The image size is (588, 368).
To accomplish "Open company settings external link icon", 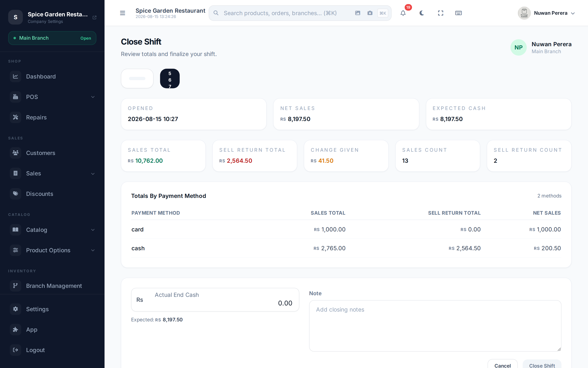I will [95, 17].
